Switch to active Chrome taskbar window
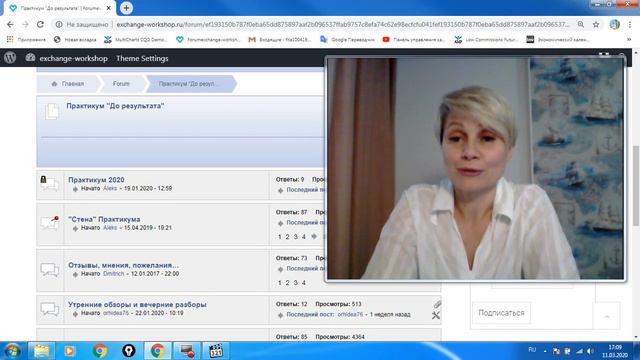This screenshot has width=640, height=360. [157, 351]
